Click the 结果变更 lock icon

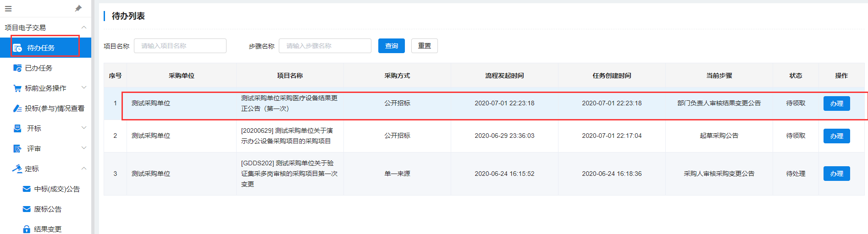tap(27, 229)
